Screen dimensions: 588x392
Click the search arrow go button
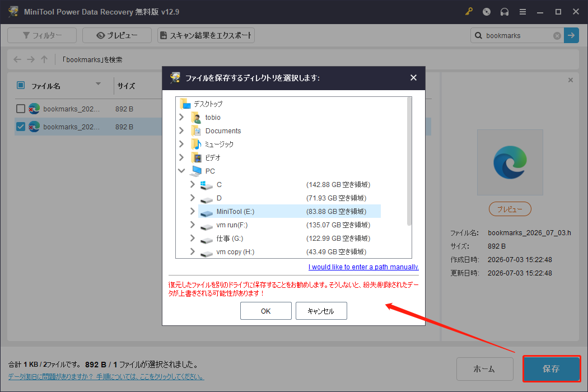pos(571,35)
